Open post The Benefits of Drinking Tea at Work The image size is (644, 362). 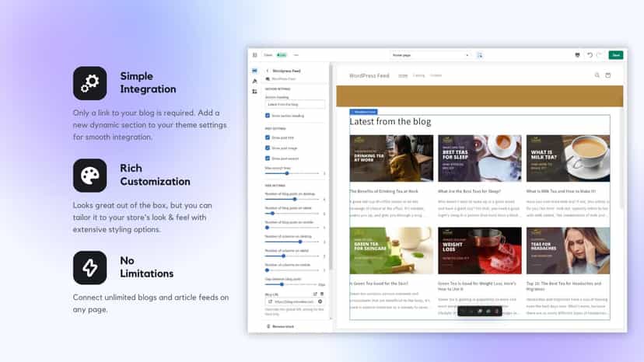point(384,191)
